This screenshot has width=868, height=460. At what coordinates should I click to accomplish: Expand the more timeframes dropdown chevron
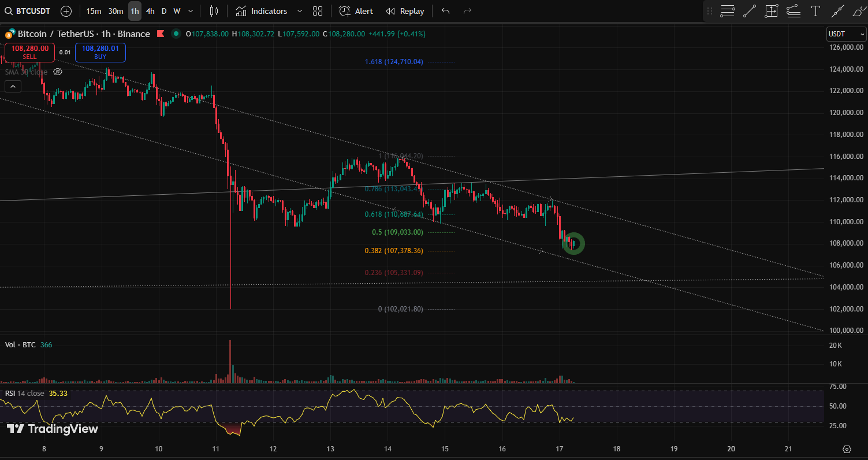pos(191,11)
